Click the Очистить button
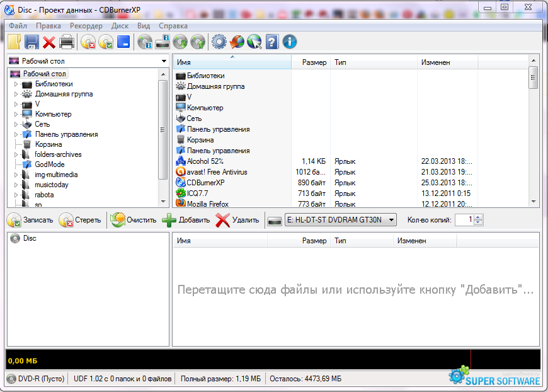Screen dimensions: 548x392 [x=133, y=220]
